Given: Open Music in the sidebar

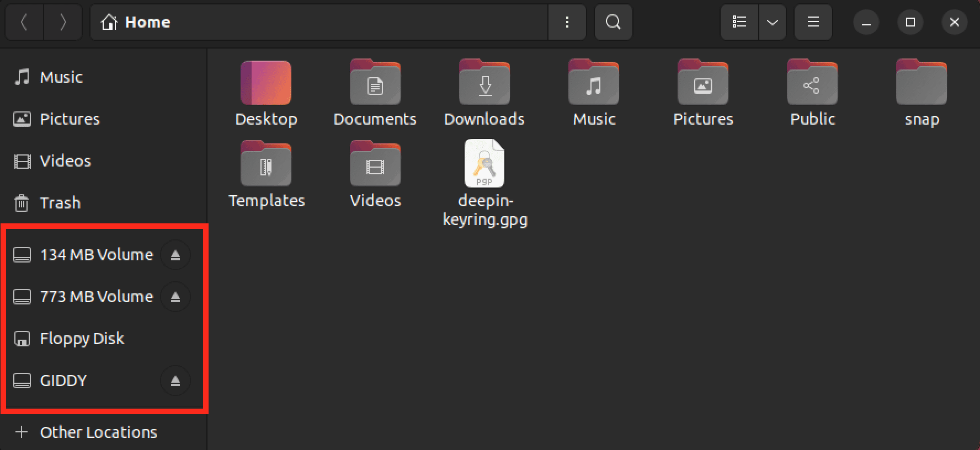Looking at the screenshot, I should (x=104, y=77).
